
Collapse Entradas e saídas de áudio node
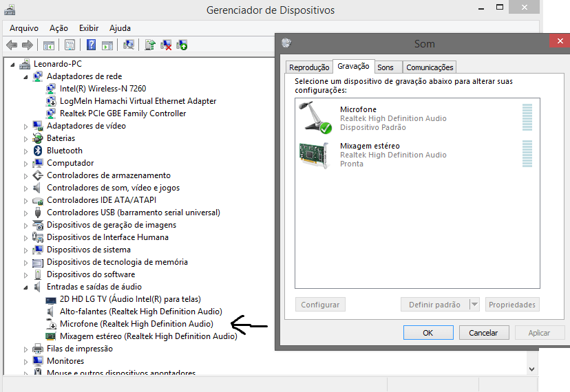pyautogui.click(x=27, y=287)
